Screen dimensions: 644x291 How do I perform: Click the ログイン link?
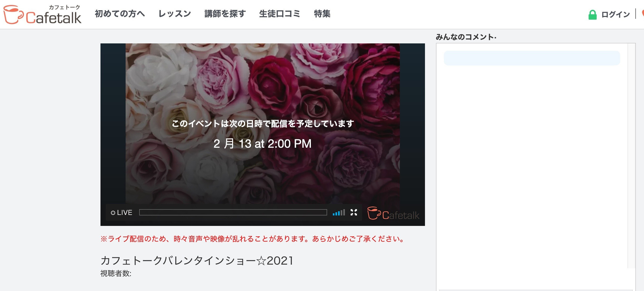(615, 15)
